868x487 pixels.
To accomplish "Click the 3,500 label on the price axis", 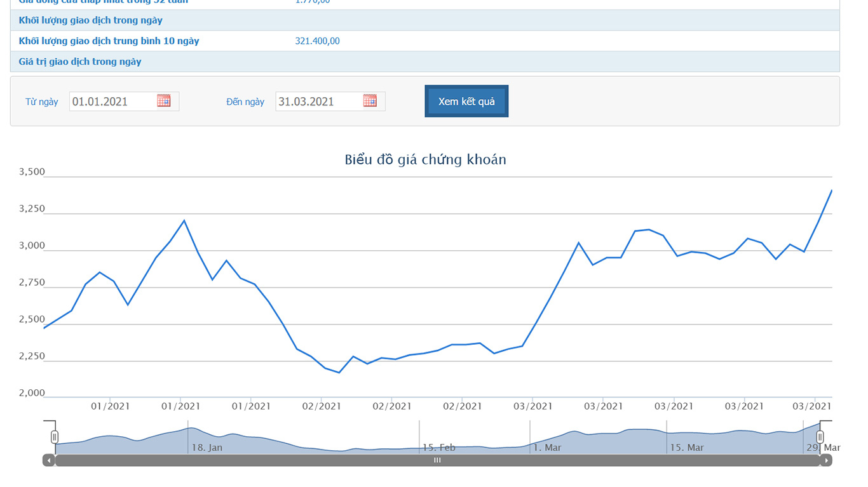I will 32,172.
